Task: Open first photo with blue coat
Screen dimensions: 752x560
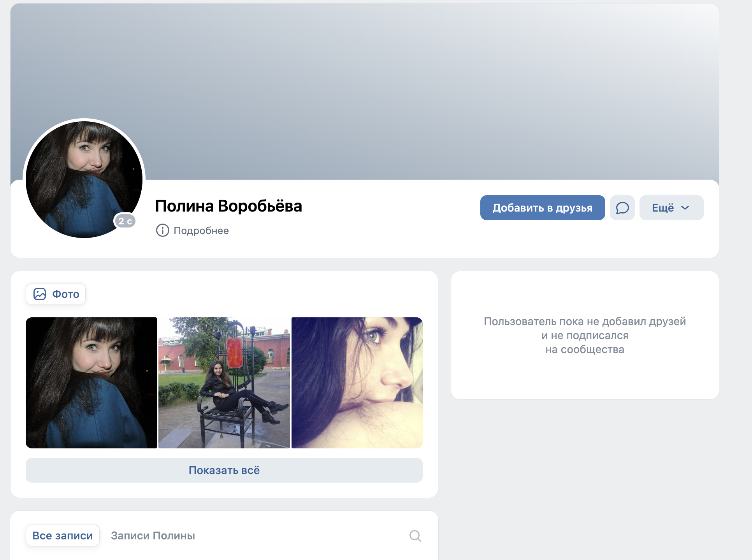Action: tap(91, 383)
